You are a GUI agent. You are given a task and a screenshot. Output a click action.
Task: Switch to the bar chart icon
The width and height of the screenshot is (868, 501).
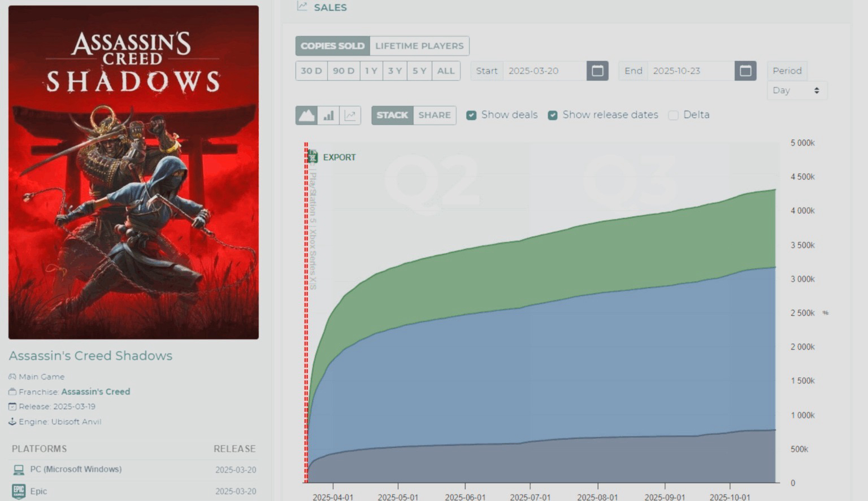click(x=328, y=115)
